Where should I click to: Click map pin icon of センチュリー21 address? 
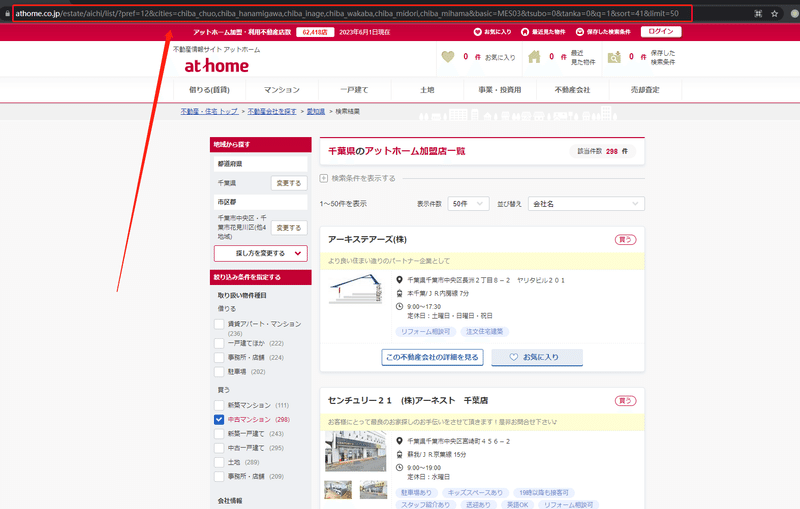pyautogui.click(x=399, y=441)
